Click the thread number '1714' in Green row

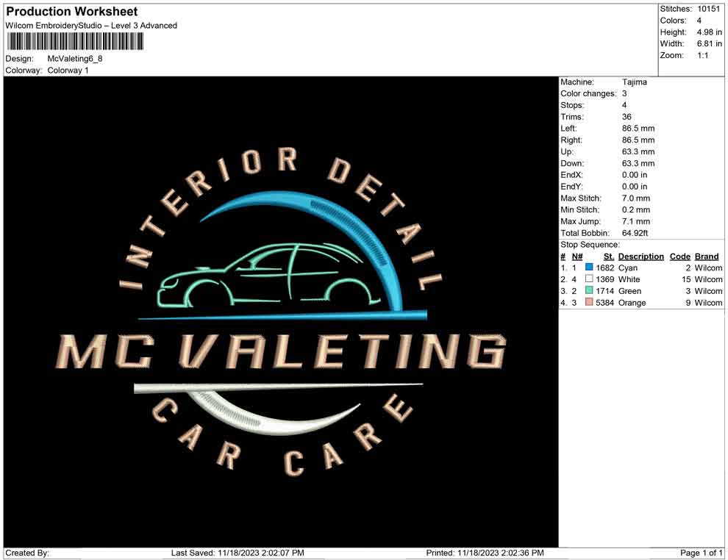(x=604, y=291)
